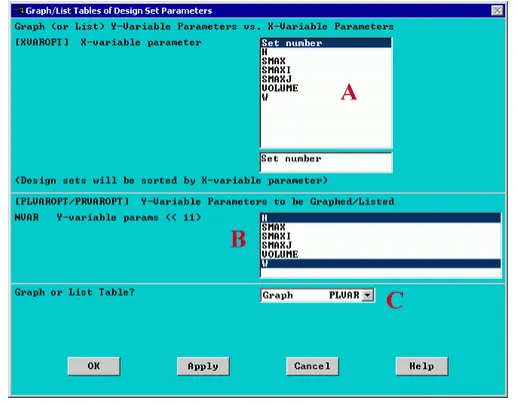Choose SMAX in the X-variable parameter list
This screenshot has height=404, width=517.
(x=326, y=61)
